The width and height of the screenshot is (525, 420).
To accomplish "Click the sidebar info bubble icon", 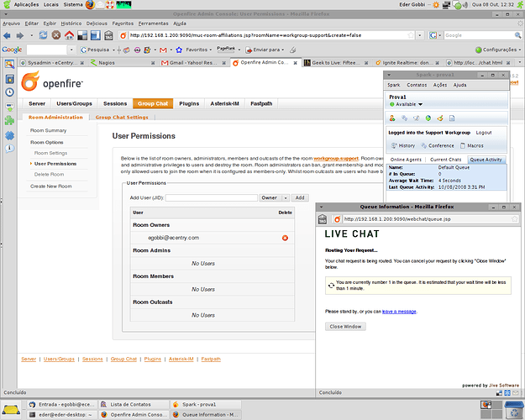I will click(x=10, y=149).
